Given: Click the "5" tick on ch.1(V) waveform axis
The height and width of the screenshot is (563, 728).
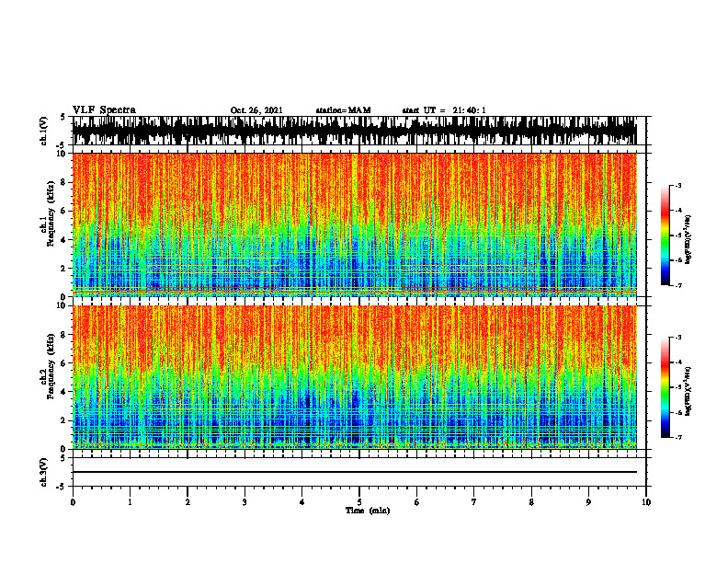Looking at the screenshot, I should (63, 118).
